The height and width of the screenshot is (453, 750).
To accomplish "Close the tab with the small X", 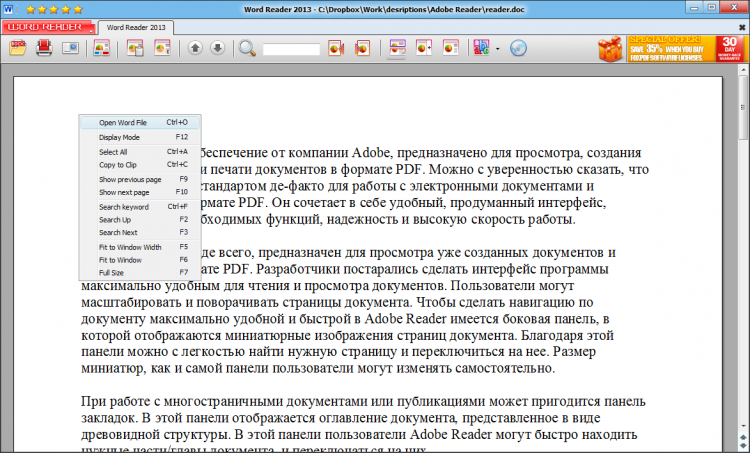I will point(742,28).
